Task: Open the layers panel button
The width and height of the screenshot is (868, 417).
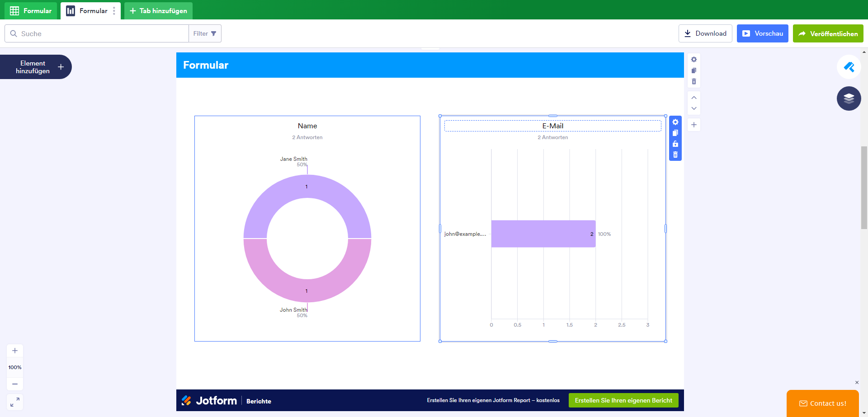Action: tap(849, 98)
